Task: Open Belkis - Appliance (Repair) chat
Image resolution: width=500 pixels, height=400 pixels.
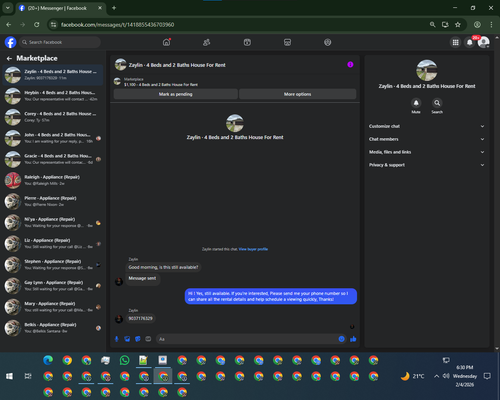Action: (x=53, y=328)
